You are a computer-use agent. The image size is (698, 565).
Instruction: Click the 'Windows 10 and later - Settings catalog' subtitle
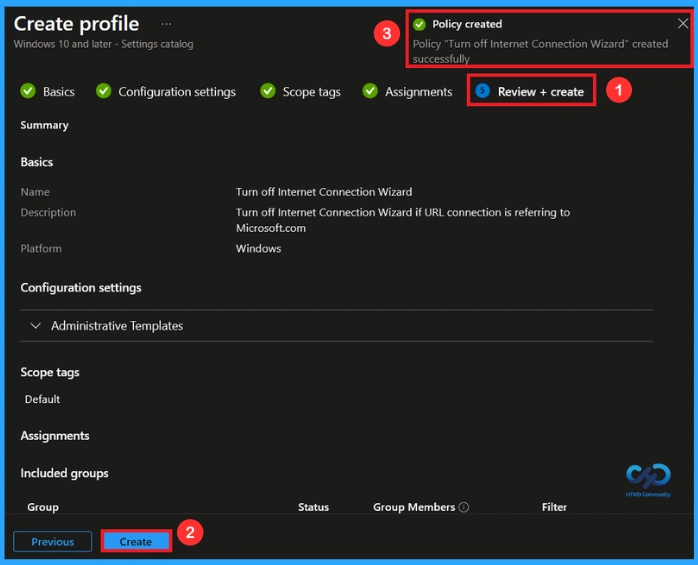tap(104, 44)
